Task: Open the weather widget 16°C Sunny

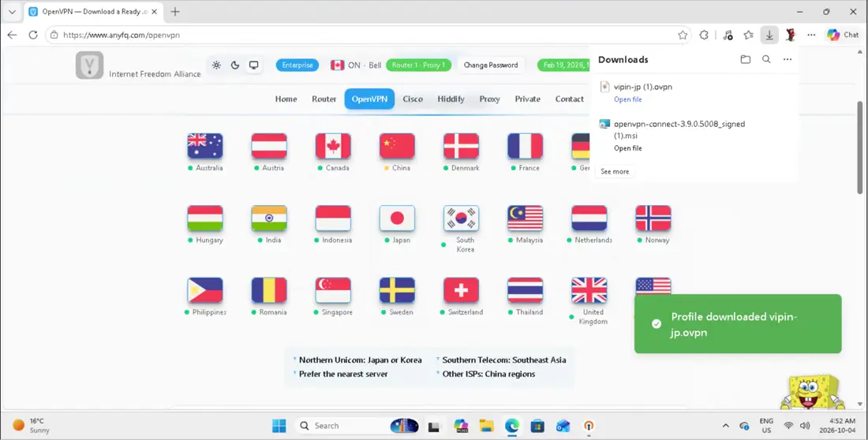Action: 32,426
